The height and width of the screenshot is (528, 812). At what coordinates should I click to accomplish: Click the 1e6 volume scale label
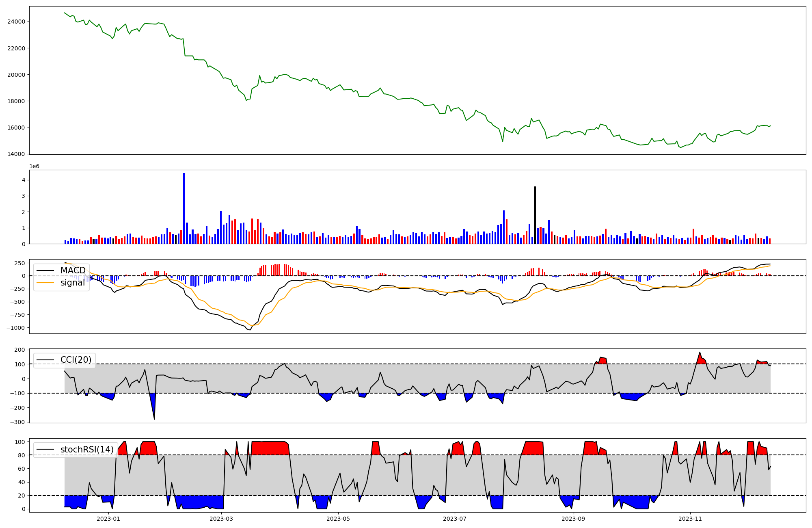coord(35,167)
